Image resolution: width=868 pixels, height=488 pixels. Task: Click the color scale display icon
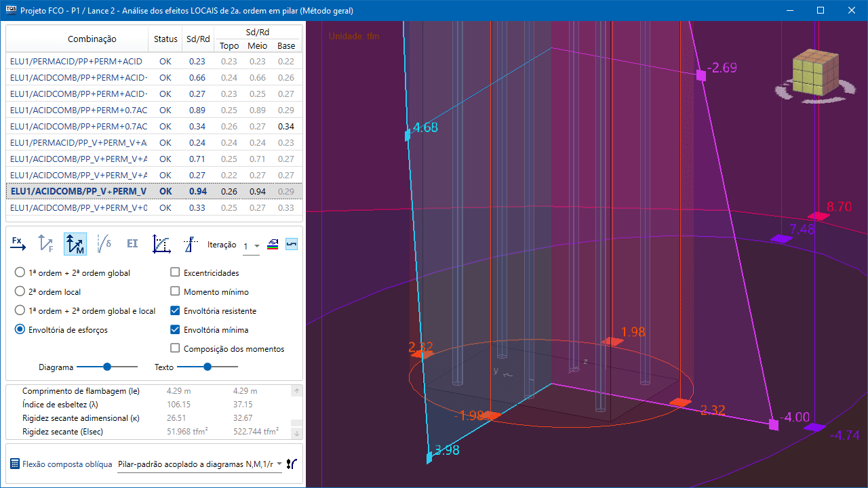point(274,245)
